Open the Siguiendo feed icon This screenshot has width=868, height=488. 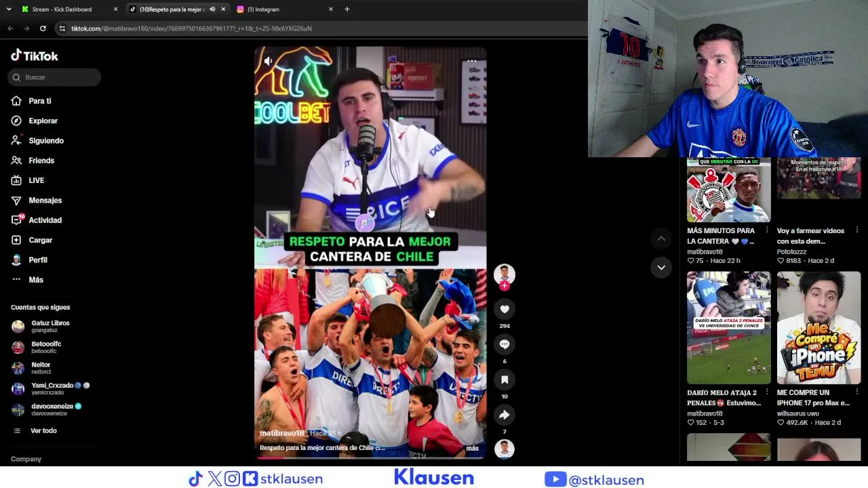click(x=16, y=140)
